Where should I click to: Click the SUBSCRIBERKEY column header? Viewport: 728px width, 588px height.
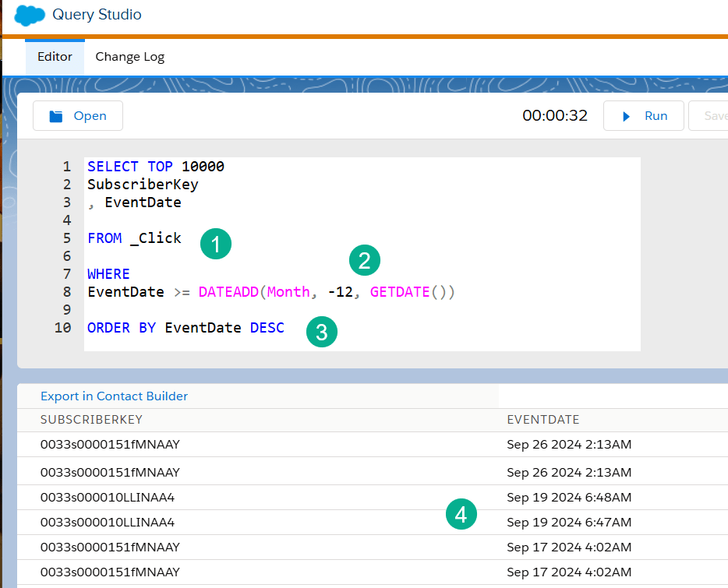91,420
